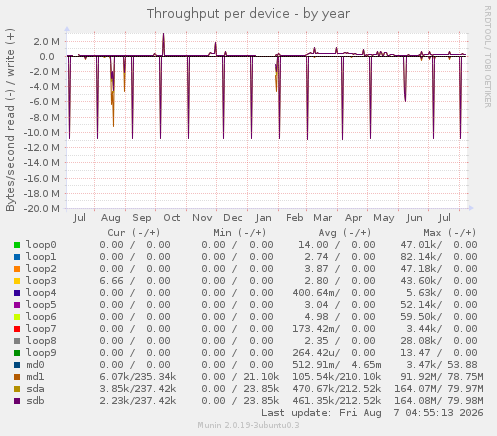Click the loop4 dark blue legend swatch
The width and height of the screenshot is (497, 436).
17,293
